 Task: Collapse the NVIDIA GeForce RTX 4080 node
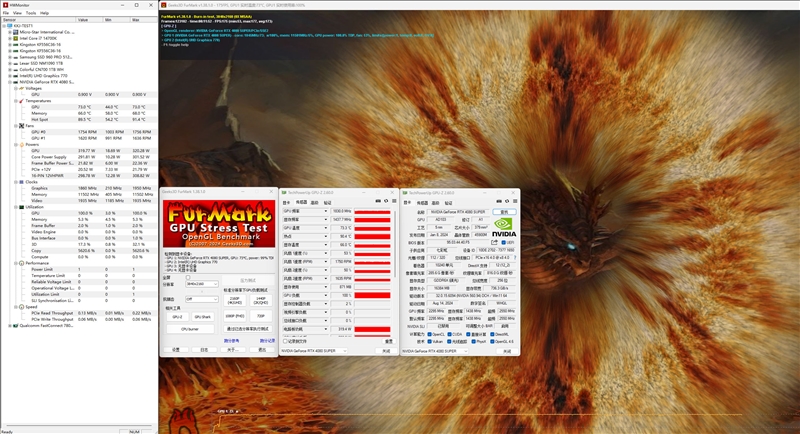pyautogui.click(x=10, y=82)
